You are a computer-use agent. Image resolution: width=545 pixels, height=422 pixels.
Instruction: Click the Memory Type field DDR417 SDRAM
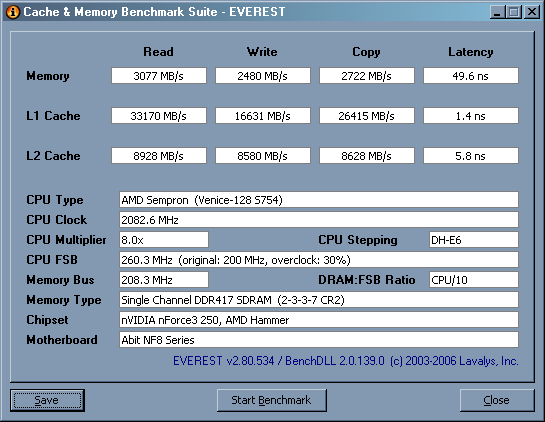[x=319, y=300]
